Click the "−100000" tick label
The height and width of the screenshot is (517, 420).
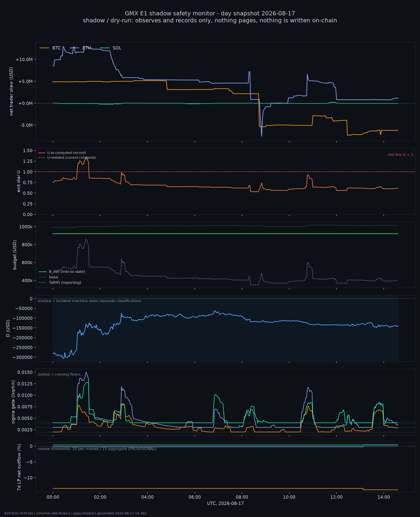tap(23, 318)
